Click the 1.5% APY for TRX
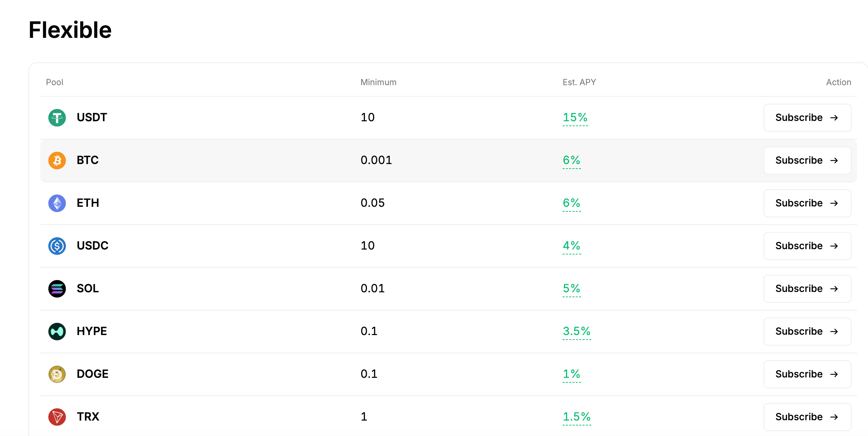Screen dimensions: 868x436 coord(577,417)
